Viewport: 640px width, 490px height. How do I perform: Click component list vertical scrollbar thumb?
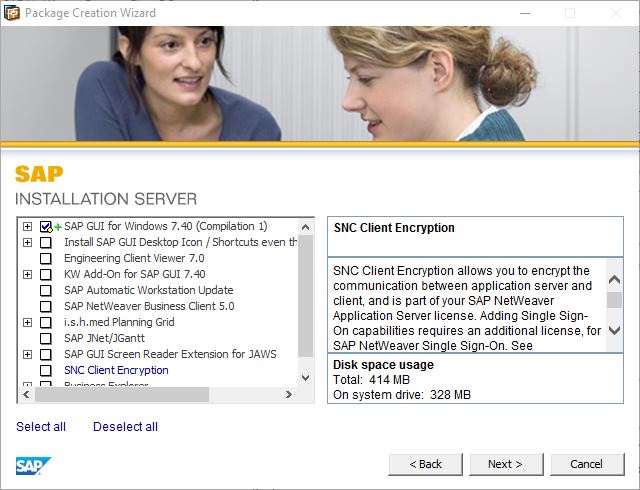pyautogui.click(x=305, y=296)
